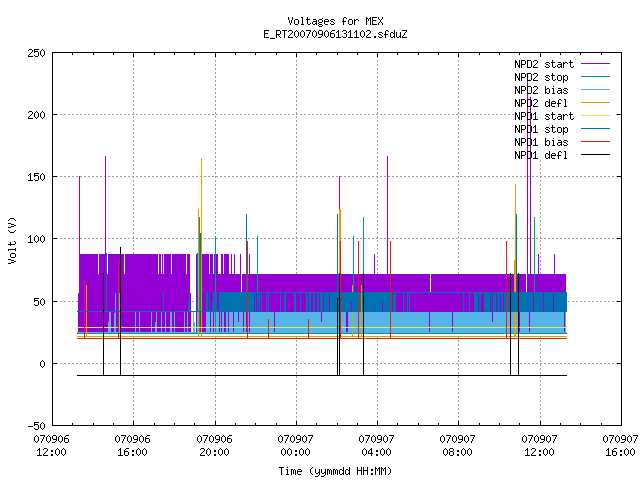Click the chart title 'Voltages for MEX'
The image size is (640, 480).
tap(335, 21)
